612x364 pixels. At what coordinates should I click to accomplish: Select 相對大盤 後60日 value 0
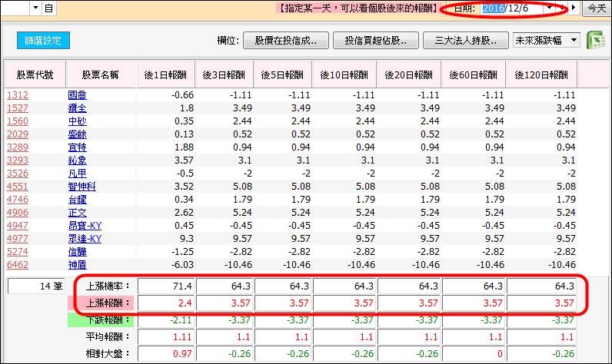pos(474,353)
